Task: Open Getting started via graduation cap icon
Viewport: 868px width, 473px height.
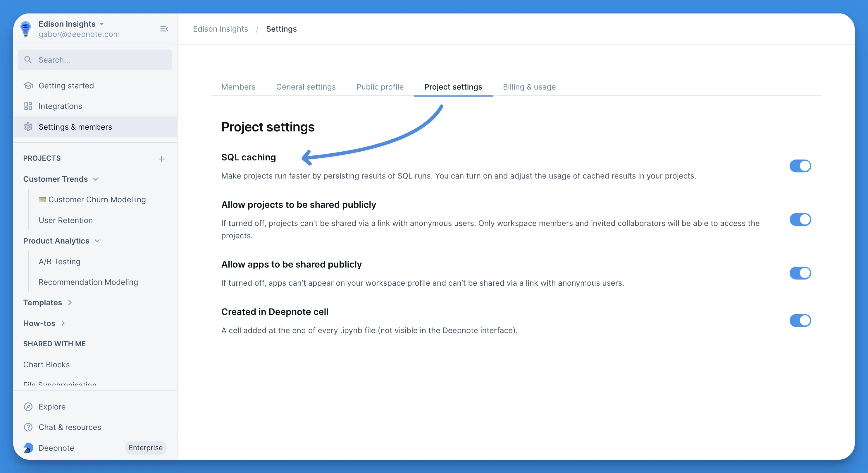Action: pyautogui.click(x=28, y=86)
